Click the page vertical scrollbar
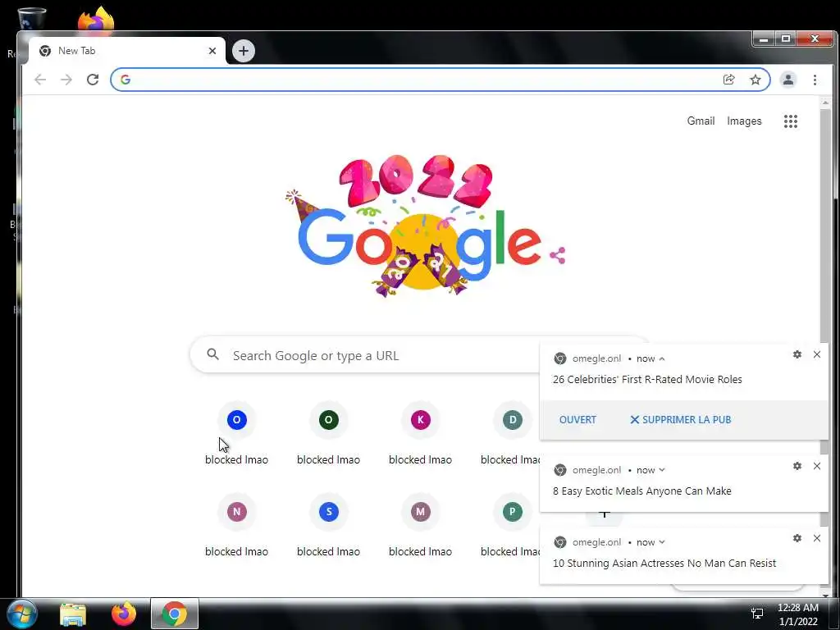This screenshot has height=630, width=840. pyautogui.click(x=825, y=225)
